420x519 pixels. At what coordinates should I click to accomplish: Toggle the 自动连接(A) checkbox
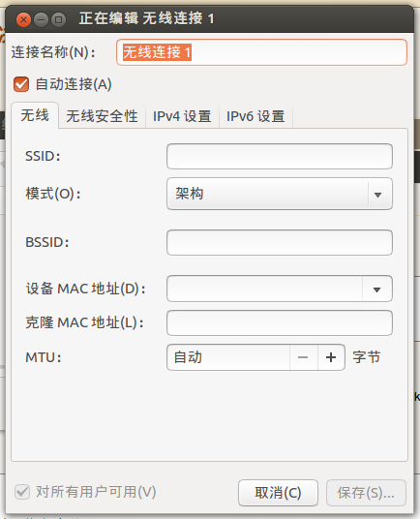point(21,84)
